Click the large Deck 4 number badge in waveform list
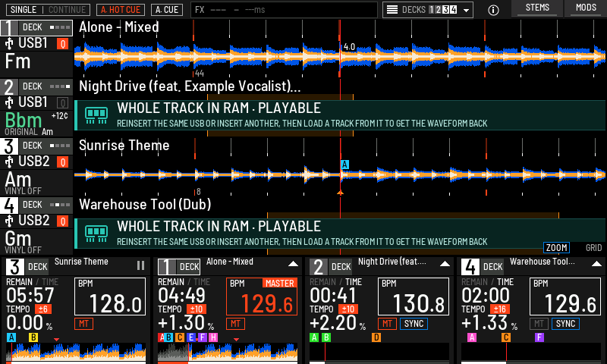The height and width of the screenshot is (364, 607). click(9, 206)
